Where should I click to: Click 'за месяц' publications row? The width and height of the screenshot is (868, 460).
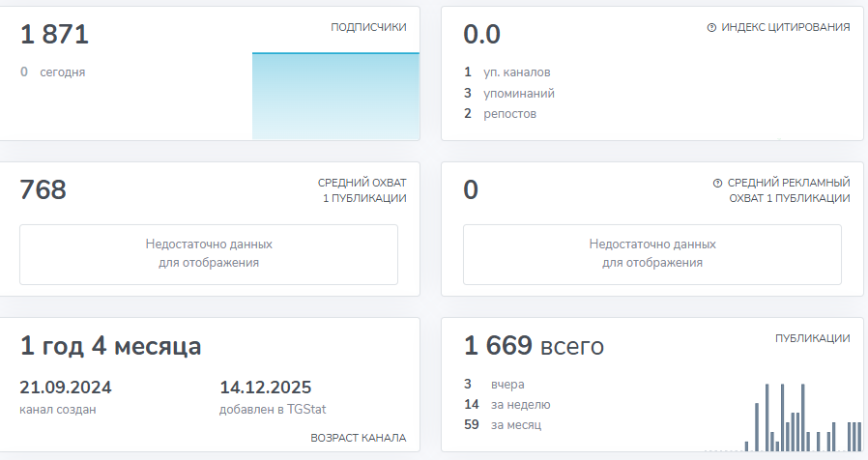(503, 425)
